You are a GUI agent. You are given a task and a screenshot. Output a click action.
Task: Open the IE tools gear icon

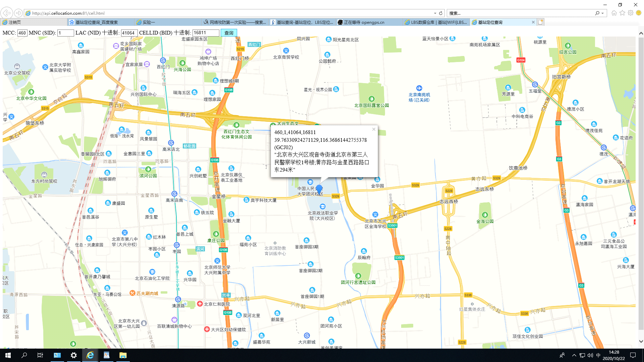tap(631, 13)
